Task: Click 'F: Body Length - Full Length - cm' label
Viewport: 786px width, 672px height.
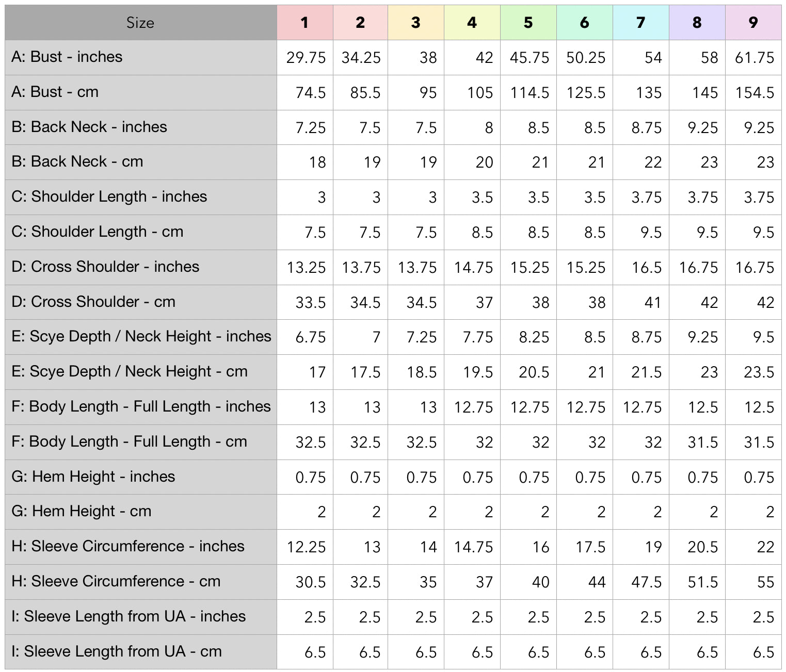Action: click(129, 441)
